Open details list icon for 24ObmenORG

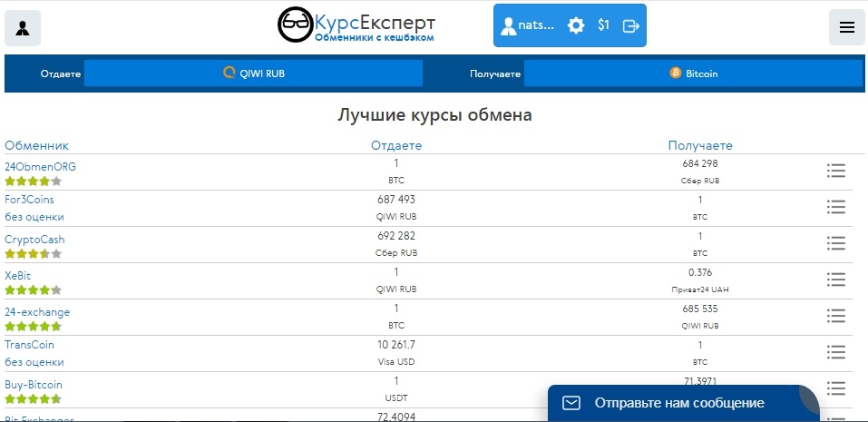click(x=836, y=171)
